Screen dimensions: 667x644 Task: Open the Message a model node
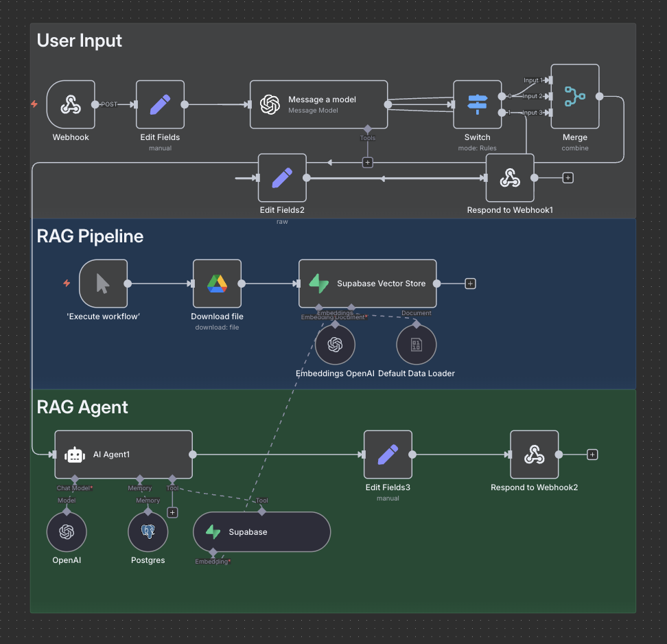(318, 104)
